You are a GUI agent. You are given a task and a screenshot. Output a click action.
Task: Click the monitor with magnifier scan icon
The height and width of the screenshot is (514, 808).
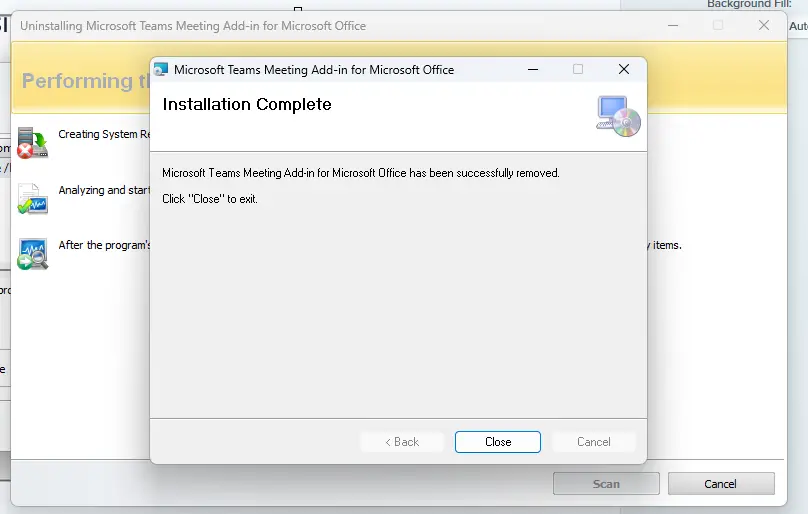point(32,253)
